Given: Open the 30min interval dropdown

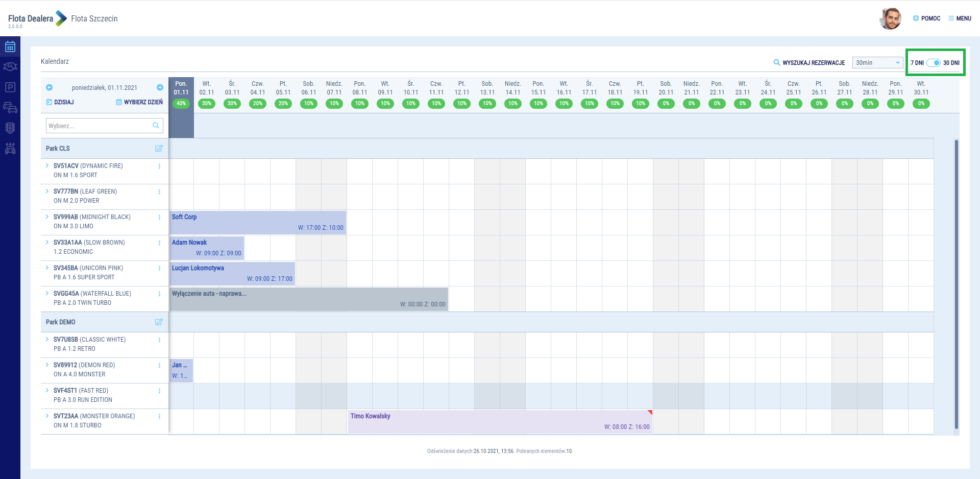Looking at the screenshot, I should (877, 63).
